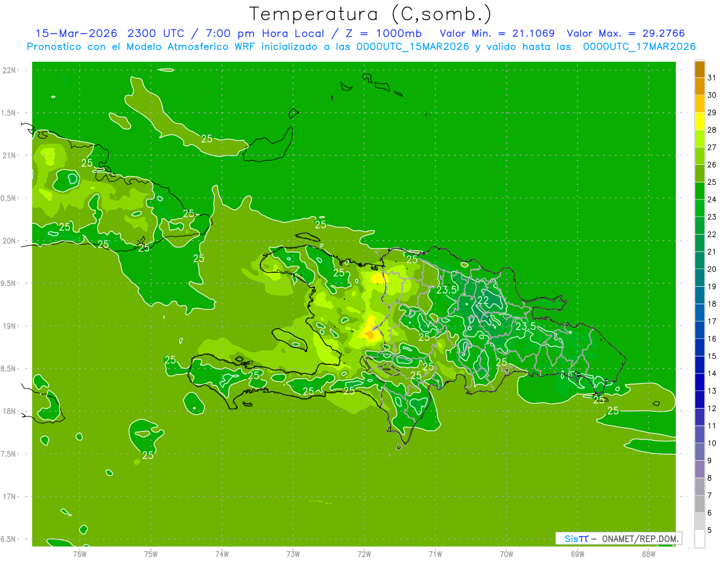
Task: Click the colorbar tick label "24"
Action: tap(712, 199)
